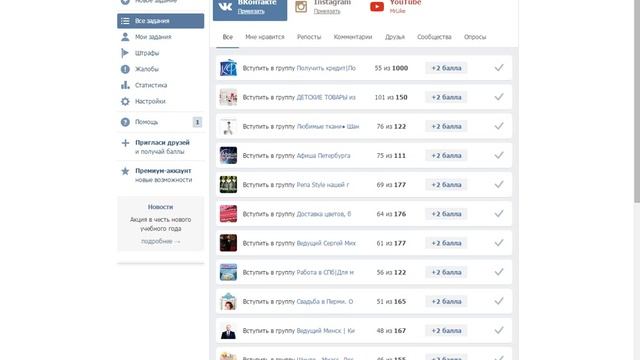The width and height of the screenshot is (640, 360).
Task: Click the Мои задания person icon
Action: (x=125, y=37)
